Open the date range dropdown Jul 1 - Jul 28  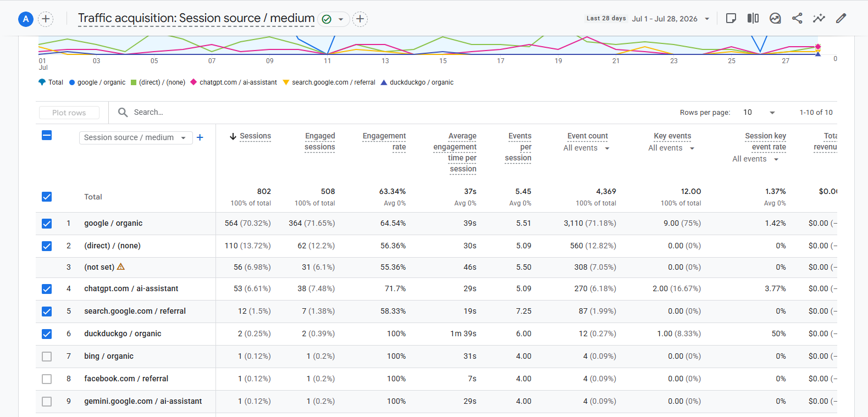tap(670, 19)
